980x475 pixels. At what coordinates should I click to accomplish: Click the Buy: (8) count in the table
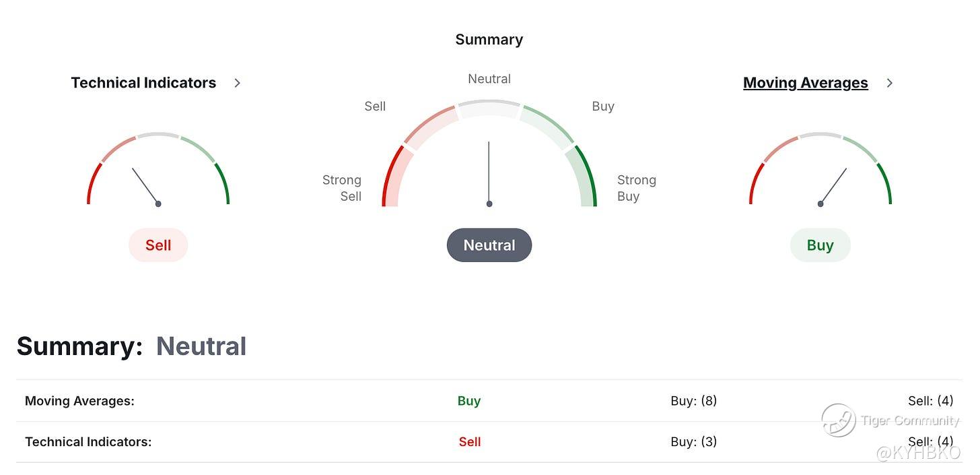(693, 401)
